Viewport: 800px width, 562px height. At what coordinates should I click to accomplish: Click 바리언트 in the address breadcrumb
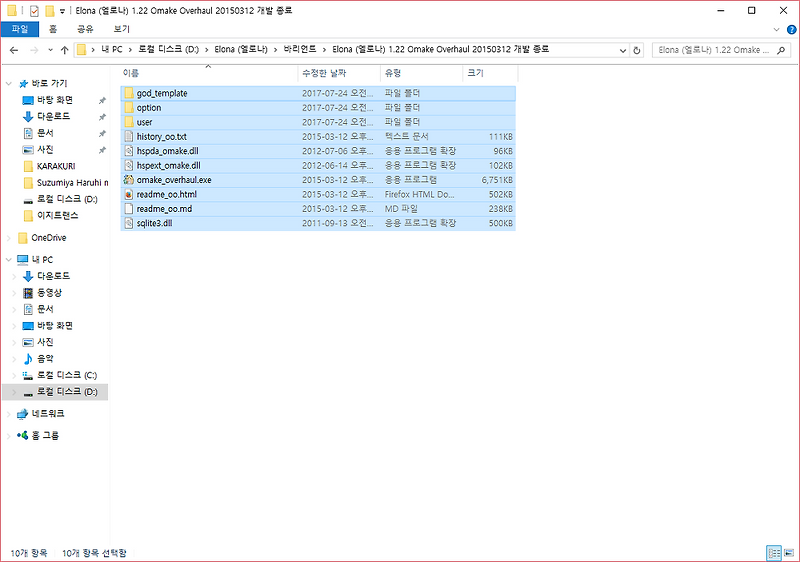(300, 49)
